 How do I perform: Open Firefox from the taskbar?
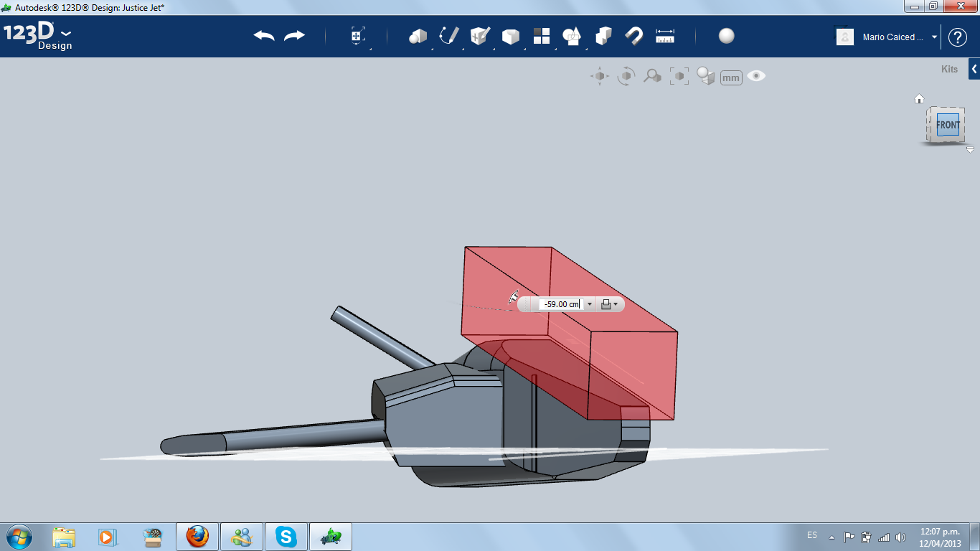[x=197, y=537]
